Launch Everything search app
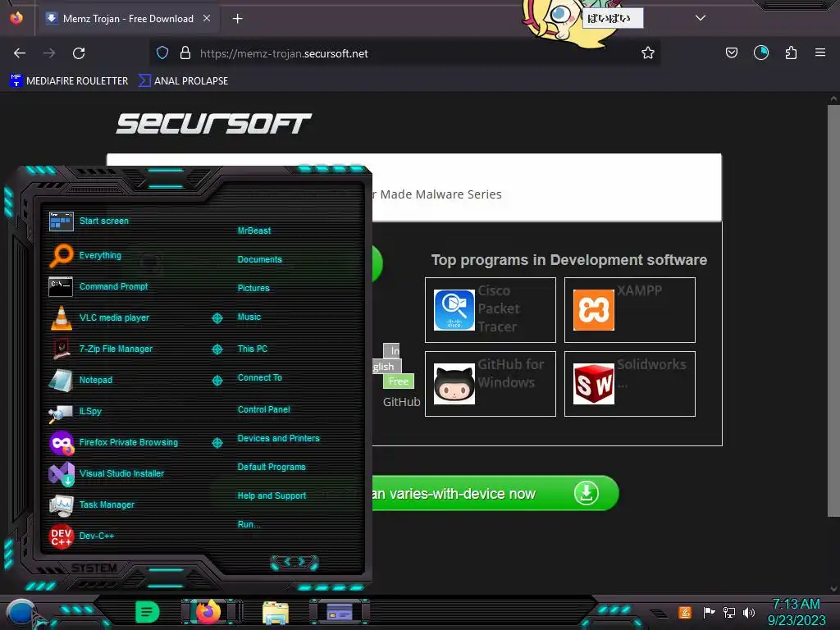Screen dimensions: 840x630 tap(85, 256)
